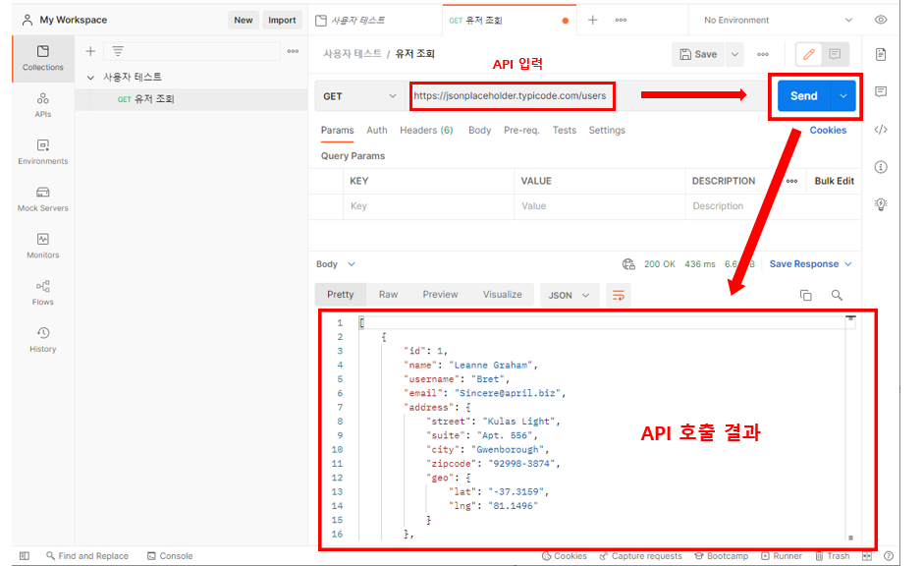Open Send button dropdown arrow
The height and width of the screenshot is (566, 924).
843,96
